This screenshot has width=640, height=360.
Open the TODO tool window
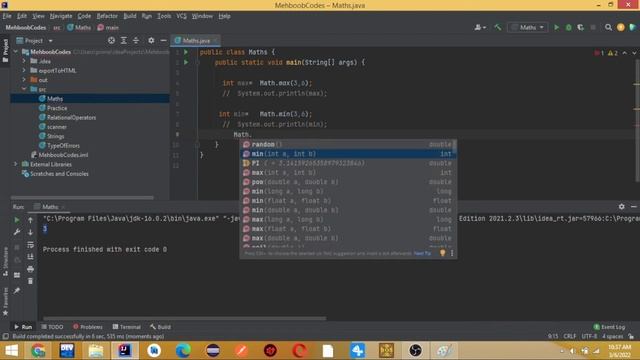(52, 327)
